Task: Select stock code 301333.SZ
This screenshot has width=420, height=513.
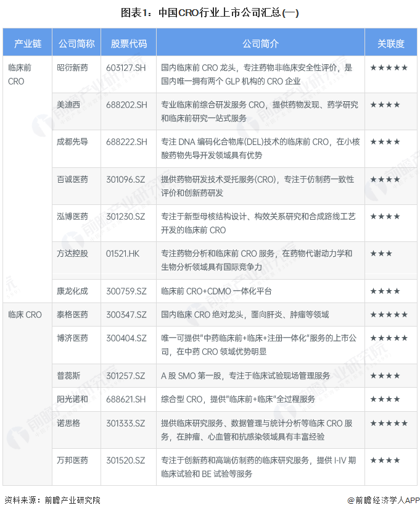Action: click(126, 423)
